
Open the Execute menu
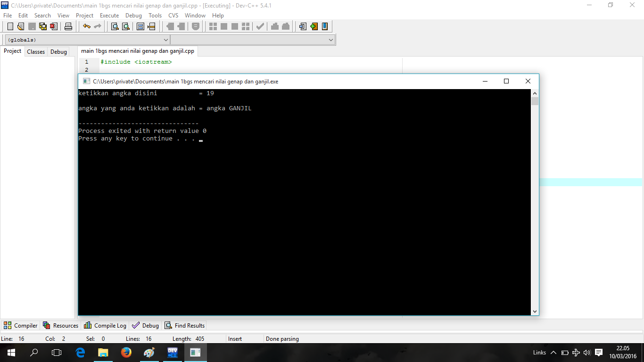click(109, 15)
